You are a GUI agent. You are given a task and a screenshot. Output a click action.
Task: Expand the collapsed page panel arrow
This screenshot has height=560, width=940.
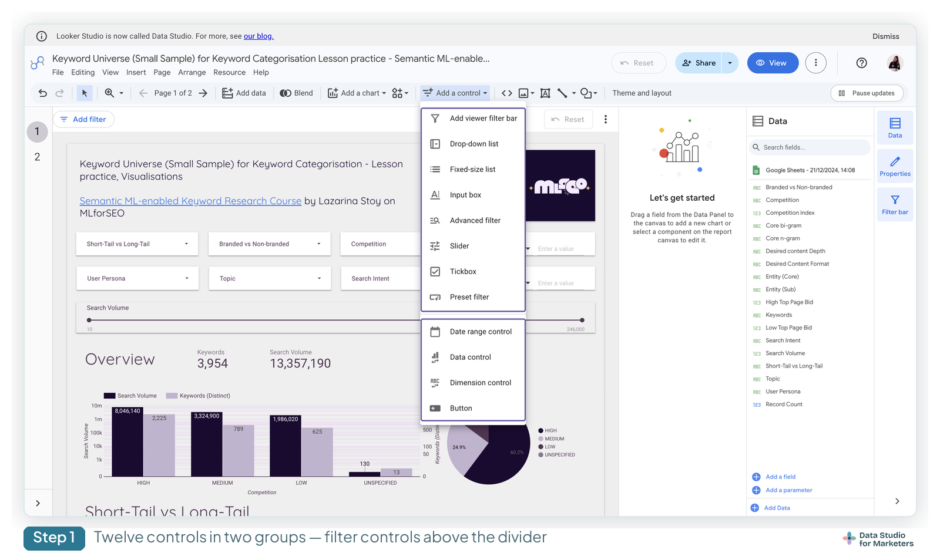click(38, 503)
